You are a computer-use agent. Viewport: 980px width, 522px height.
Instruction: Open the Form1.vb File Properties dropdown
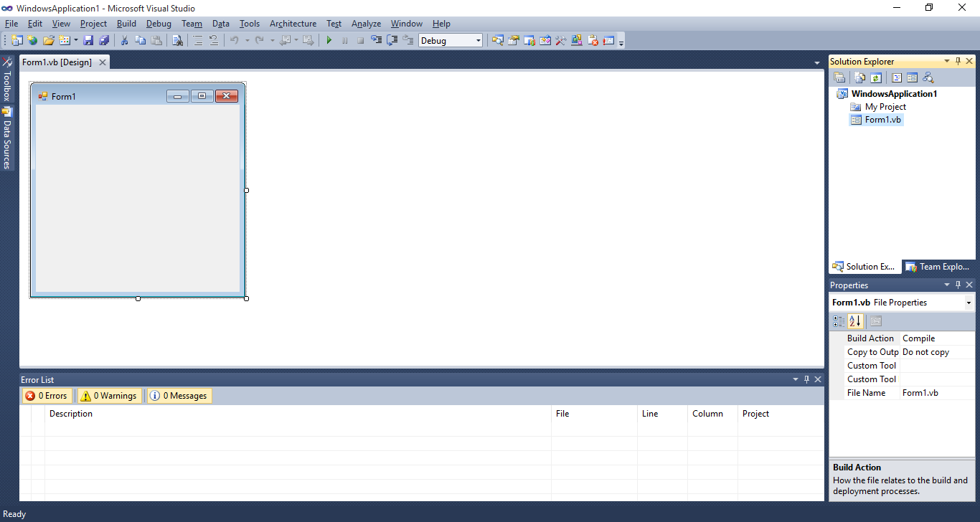(969, 302)
